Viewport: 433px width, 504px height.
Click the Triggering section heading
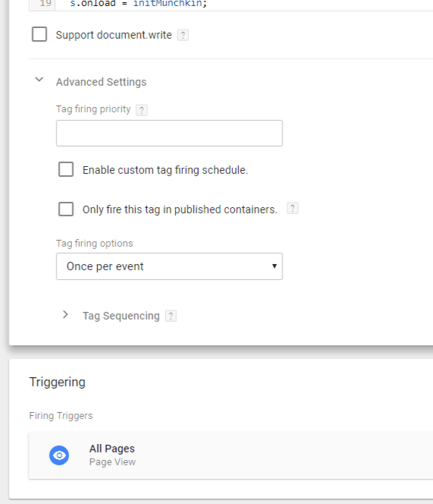pos(58,383)
